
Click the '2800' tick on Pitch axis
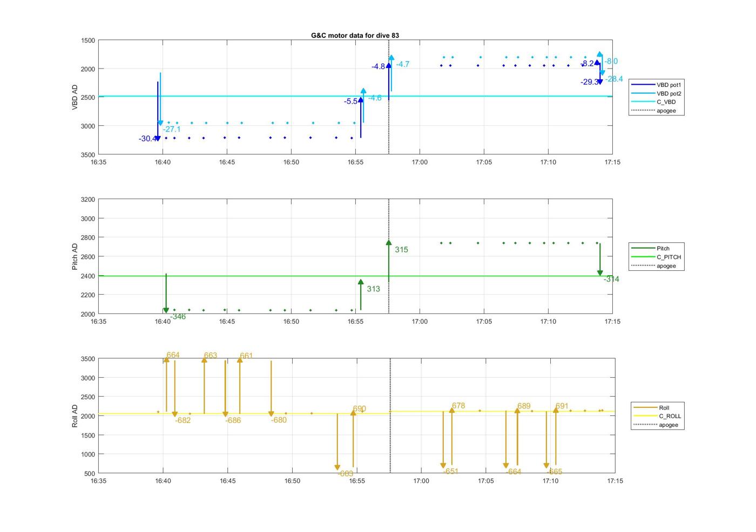point(87,238)
